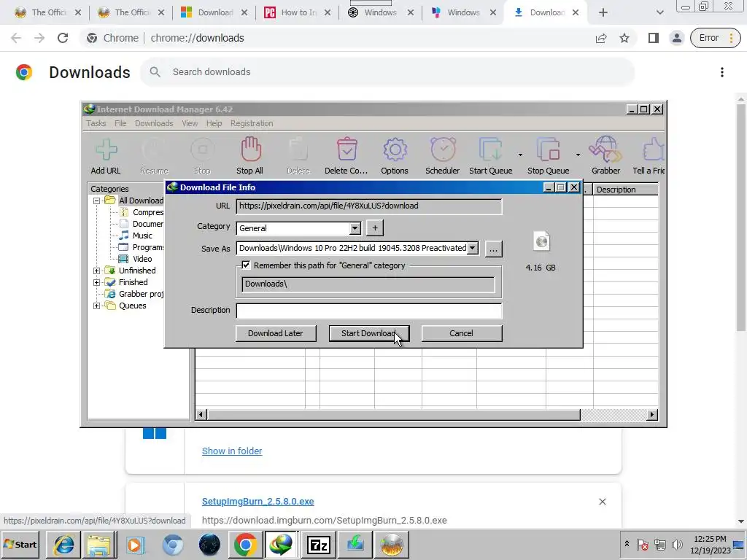This screenshot has height=560, width=747.
Task: Click the ImgBurn flame disc taskbar icon
Action: tap(392, 544)
